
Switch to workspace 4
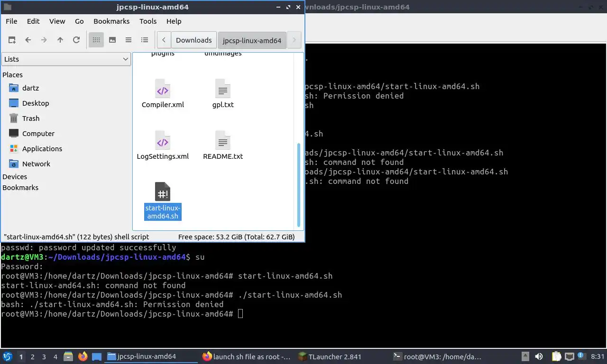pyautogui.click(x=55, y=356)
